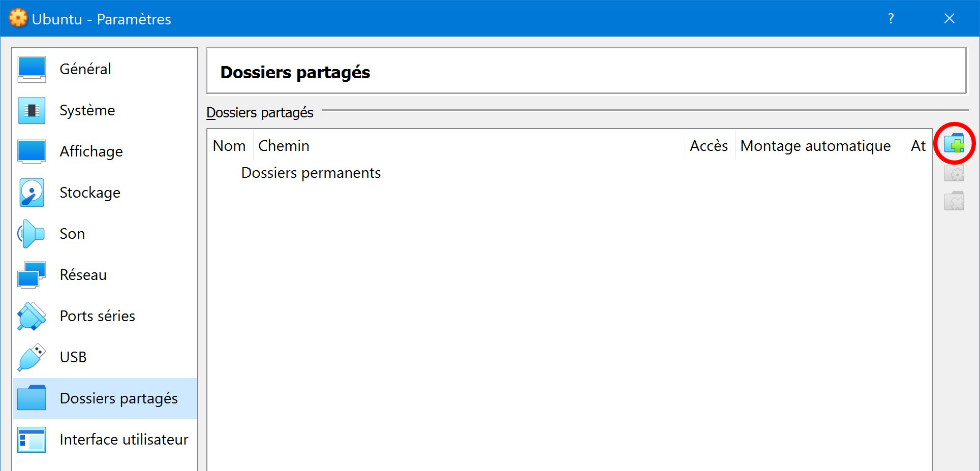
Task: Click the VirtualBox gear icon in title bar
Action: pyautogui.click(x=18, y=18)
